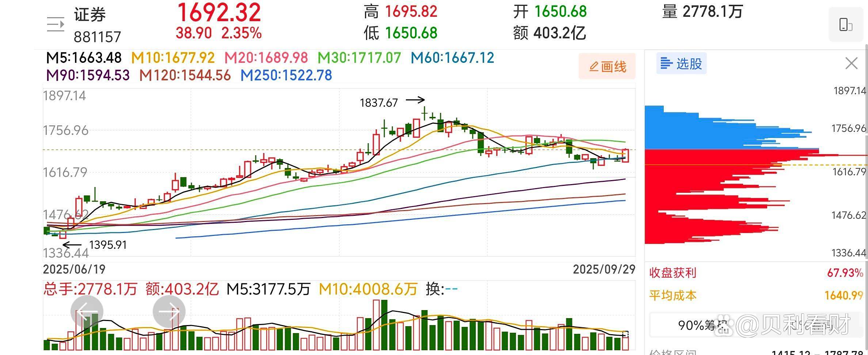Click the 1837.67 high price annotation

(x=378, y=103)
